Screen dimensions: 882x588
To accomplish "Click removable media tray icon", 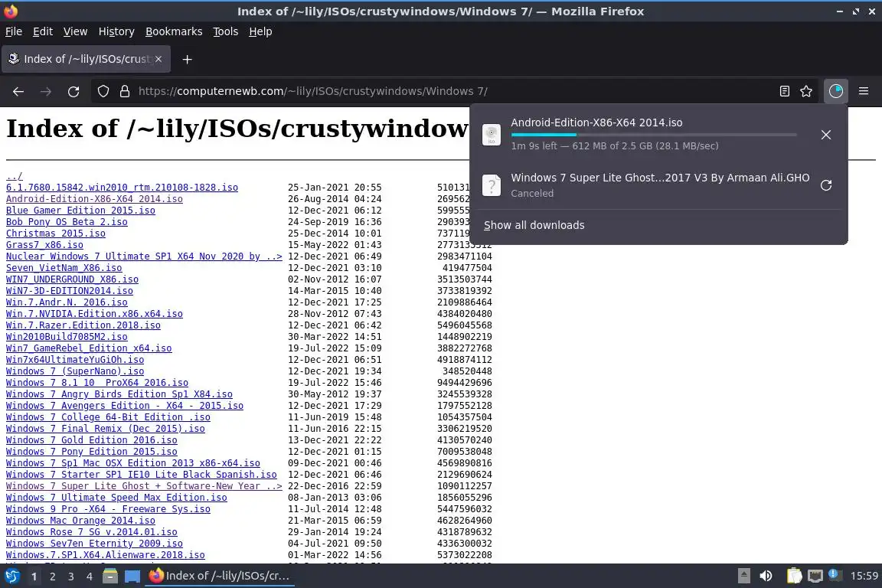I will pos(743,576).
